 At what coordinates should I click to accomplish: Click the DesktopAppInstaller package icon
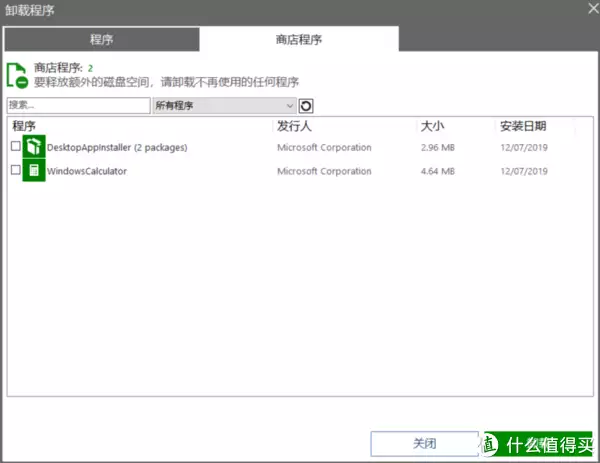coord(34,147)
